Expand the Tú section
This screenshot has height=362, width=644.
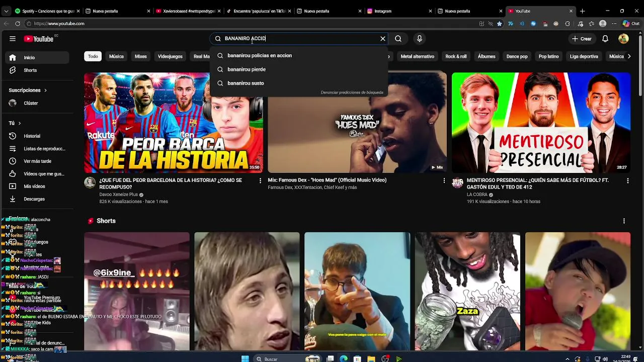[15, 123]
